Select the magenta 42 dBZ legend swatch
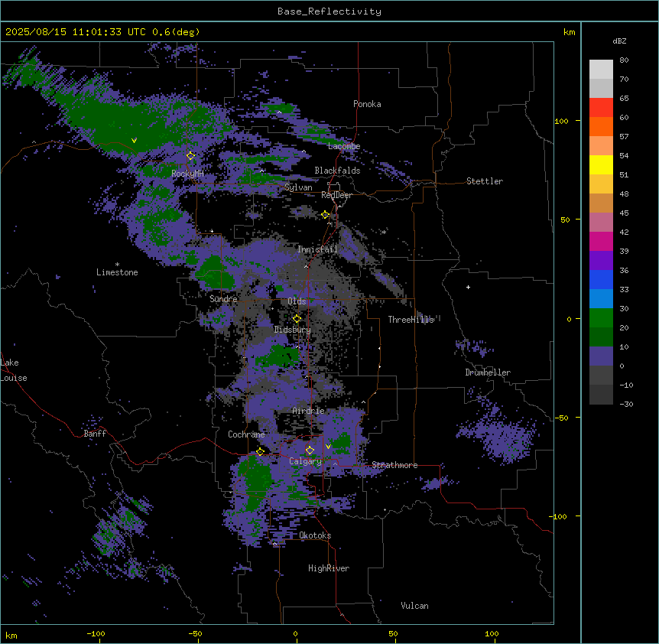Viewport: 659px width, 644px height. pyautogui.click(x=601, y=241)
